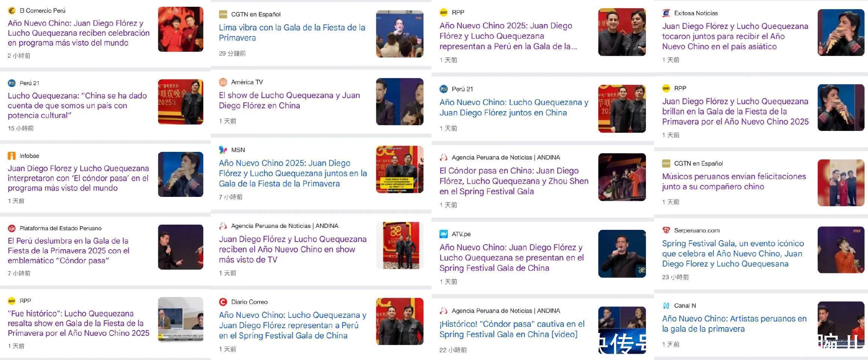Click the Canal N logo icon
868x360 pixels.
point(666,306)
